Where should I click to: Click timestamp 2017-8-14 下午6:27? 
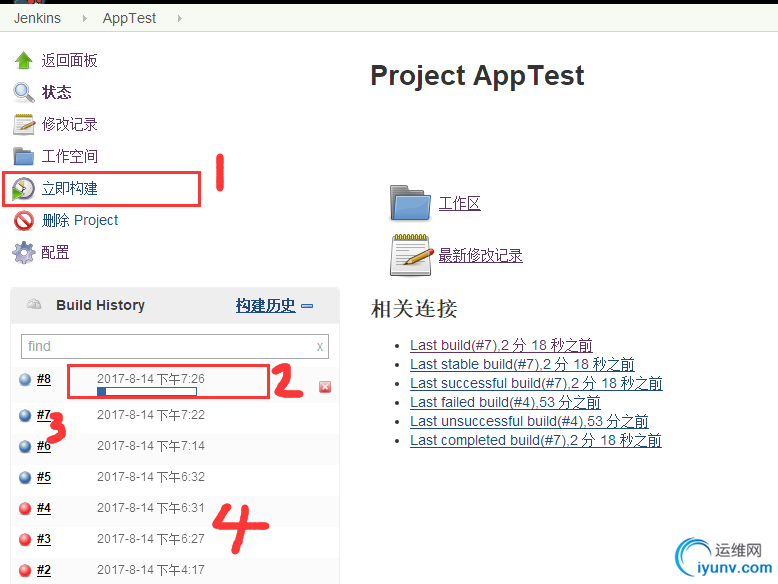coord(151,539)
